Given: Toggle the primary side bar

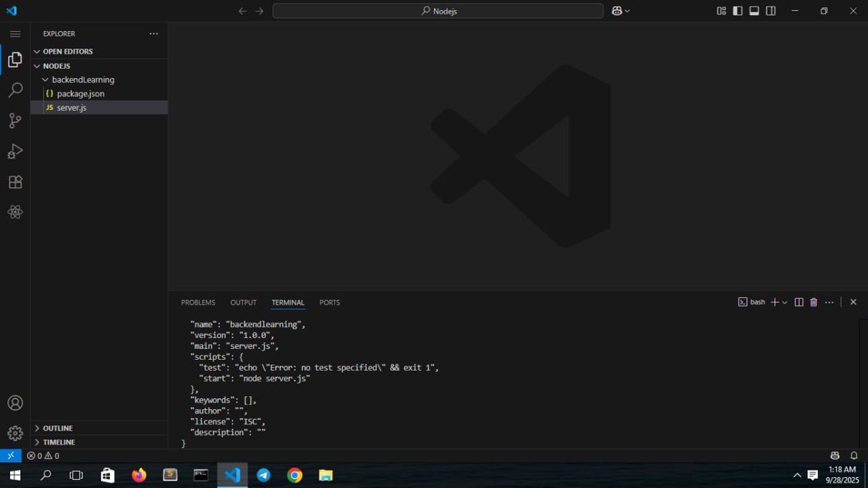Looking at the screenshot, I should click(x=738, y=11).
